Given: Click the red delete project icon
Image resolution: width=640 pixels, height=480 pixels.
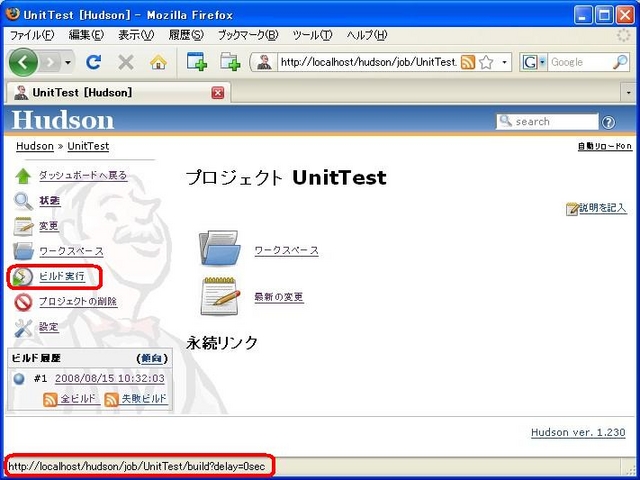Looking at the screenshot, I should click(x=23, y=302).
